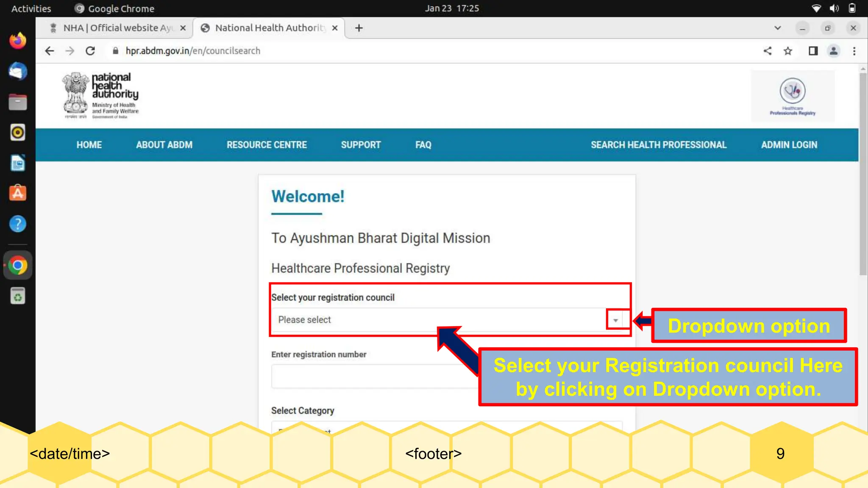The height and width of the screenshot is (488, 868).
Task: Click the page vertical scrollbar
Action: [x=863, y=174]
